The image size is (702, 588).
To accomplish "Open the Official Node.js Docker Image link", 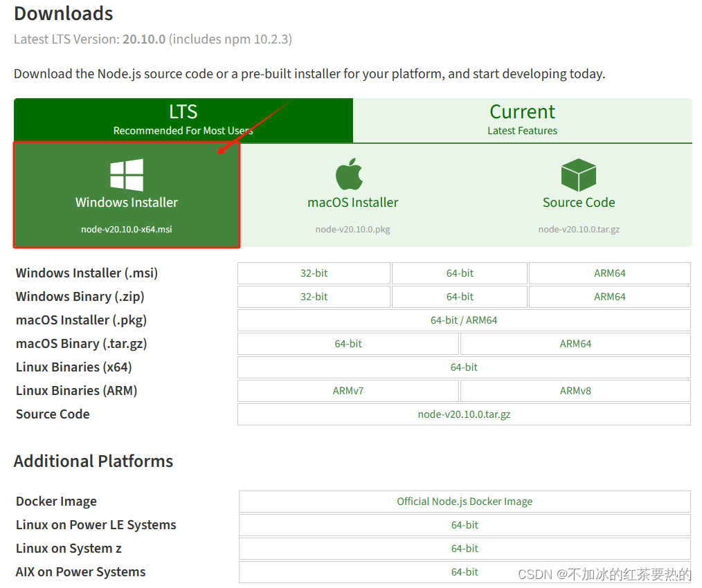I will tap(464, 501).
